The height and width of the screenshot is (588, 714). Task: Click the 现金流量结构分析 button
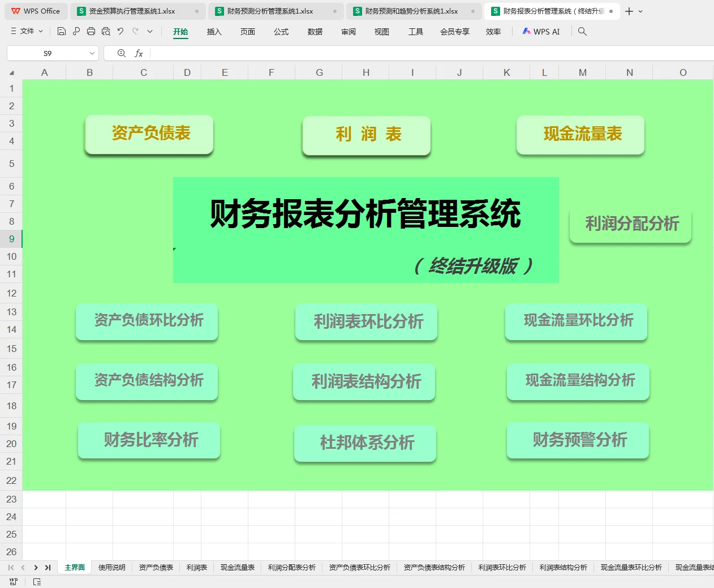[x=578, y=381]
